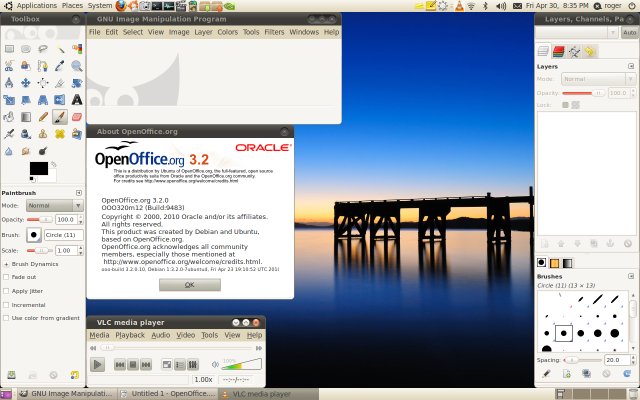Open the Auto button in Layers dock
This screenshot has height=400, width=640.
click(x=628, y=32)
